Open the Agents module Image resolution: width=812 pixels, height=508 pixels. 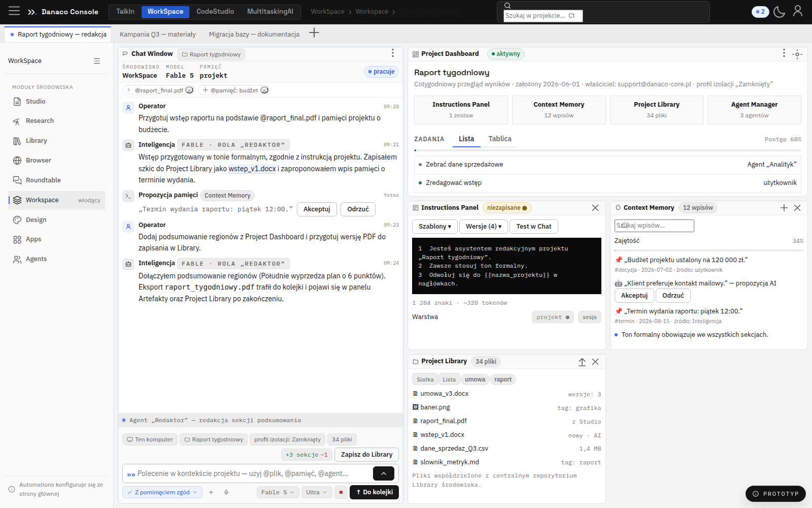tap(57, 259)
